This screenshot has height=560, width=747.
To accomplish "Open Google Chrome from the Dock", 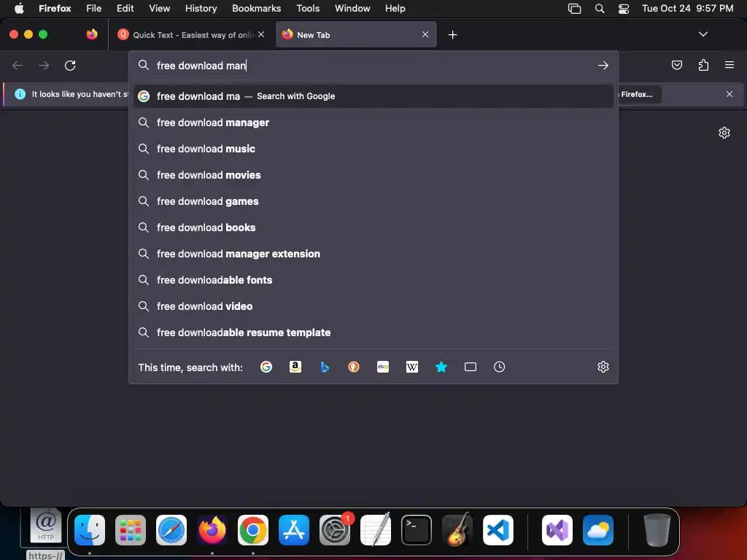I will (253, 530).
